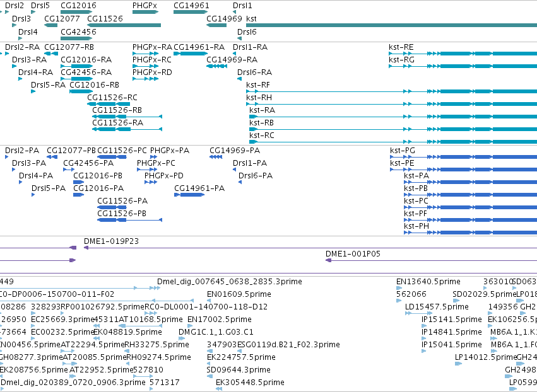Open protein label kst-PG
The height and width of the screenshot is (392, 537).
tap(403, 151)
